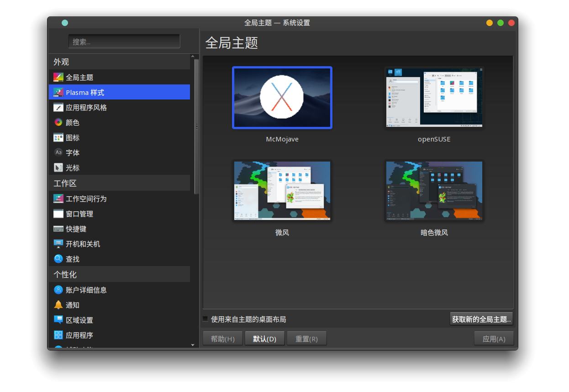Image resolution: width=569 pixels, height=392 pixels.
Task: Click 获取新的全局主题... button
Action: pyautogui.click(x=481, y=319)
